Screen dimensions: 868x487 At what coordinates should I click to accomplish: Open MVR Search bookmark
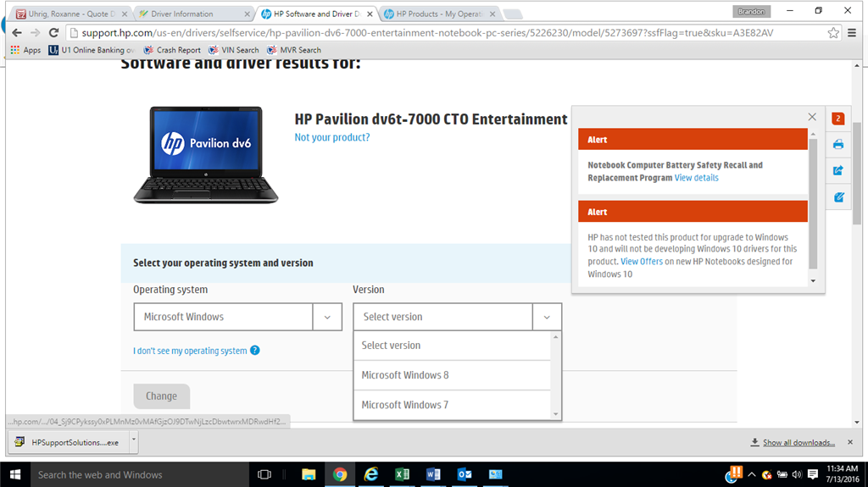coord(294,50)
